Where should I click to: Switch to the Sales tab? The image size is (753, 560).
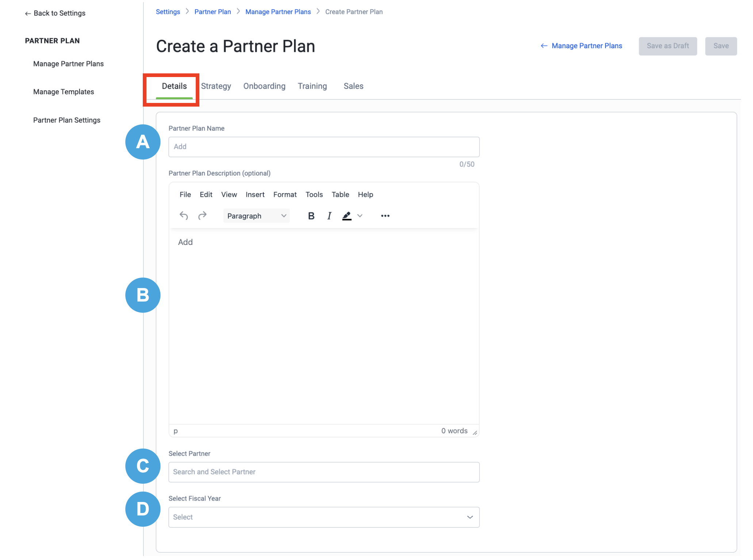click(353, 87)
